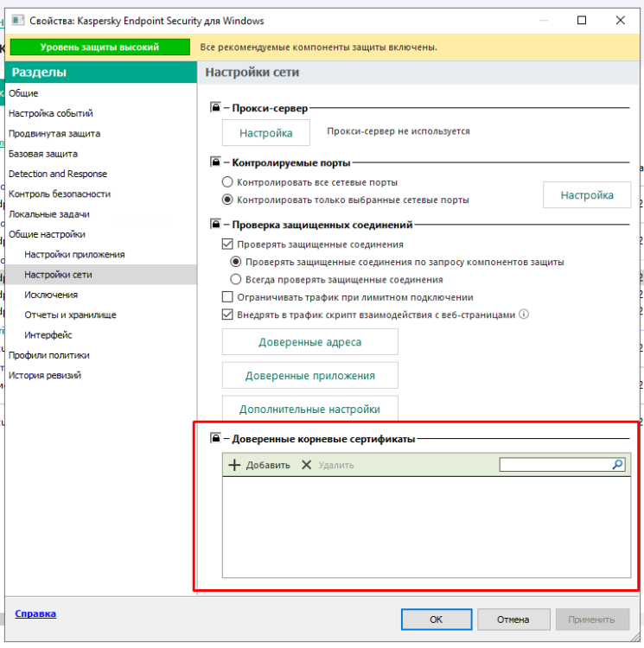Go to Настройки приложения subsection
This screenshot has width=644, height=648.
pos(100,254)
